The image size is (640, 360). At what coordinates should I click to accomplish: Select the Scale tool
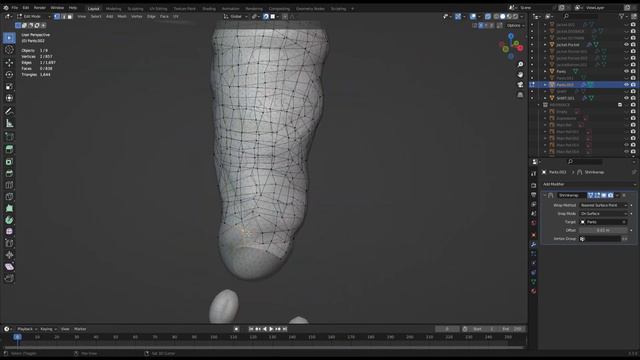pyautogui.click(x=9, y=87)
